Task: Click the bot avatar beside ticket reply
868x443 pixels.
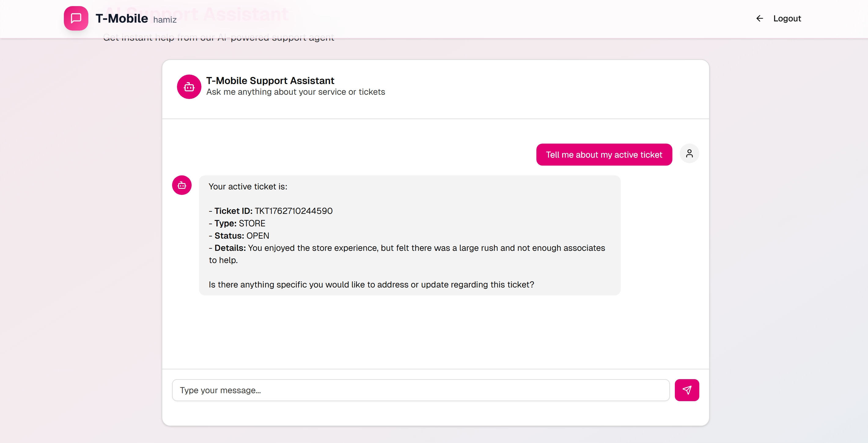Action: coord(182,185)
